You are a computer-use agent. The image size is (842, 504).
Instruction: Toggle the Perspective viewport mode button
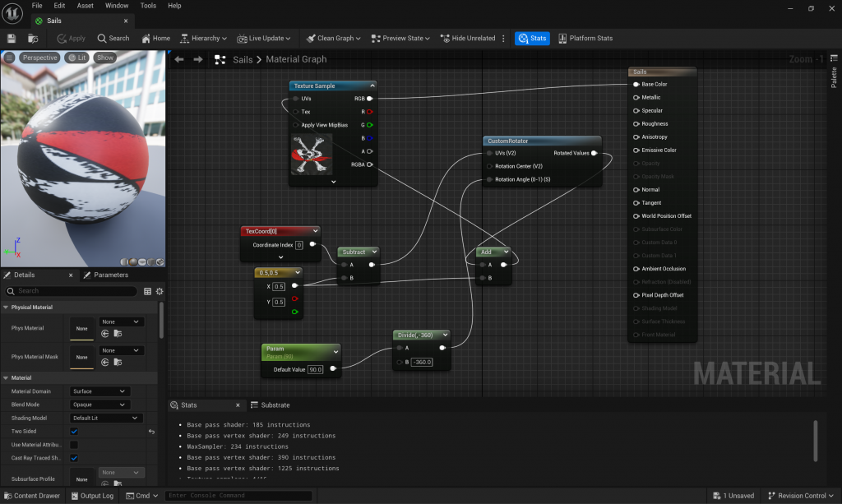pos(39,58)
